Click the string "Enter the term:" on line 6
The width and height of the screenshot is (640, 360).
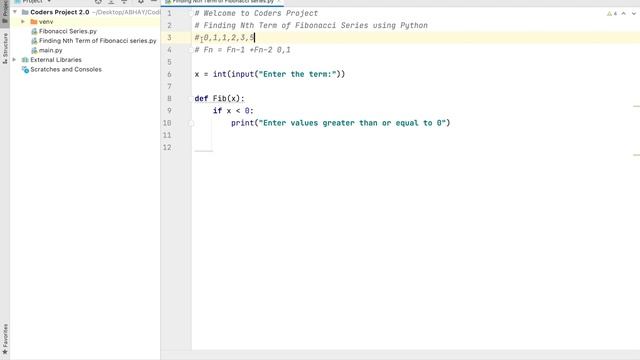tap(297, 74)
